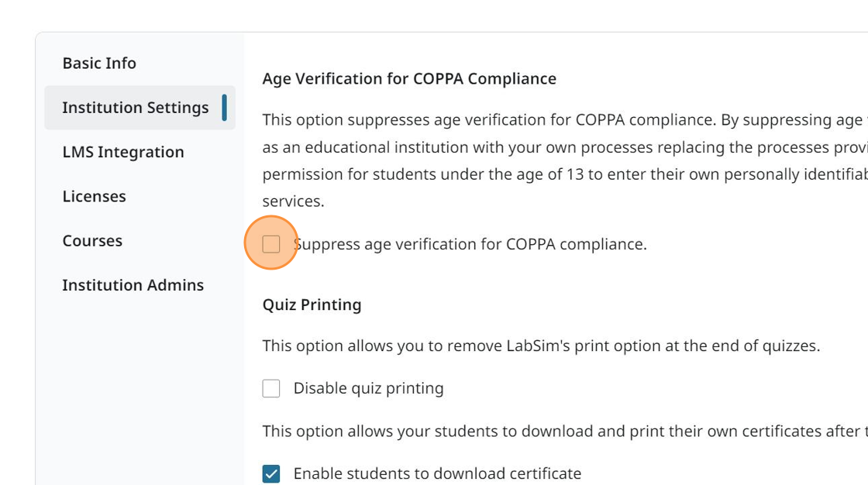868x485 pixels.
Task: Re-select Institution Settings in the sidebar
Action: pyautogui.click(x=136, y=107)
